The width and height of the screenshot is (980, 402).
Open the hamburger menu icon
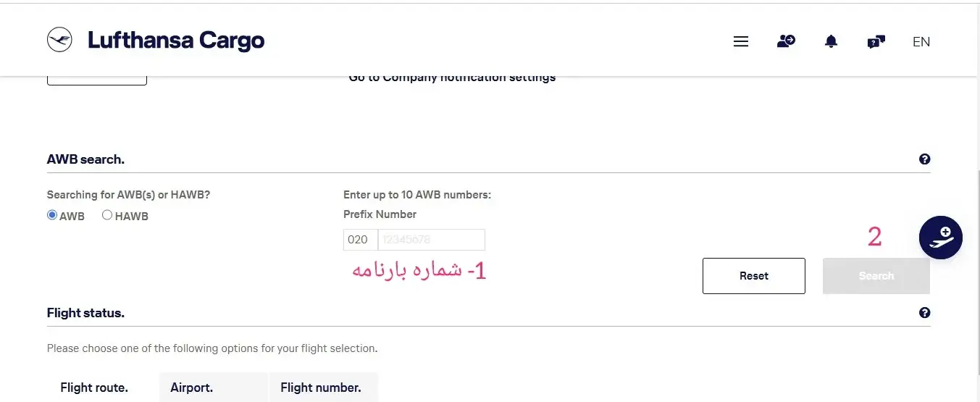[x=740, y=42]
